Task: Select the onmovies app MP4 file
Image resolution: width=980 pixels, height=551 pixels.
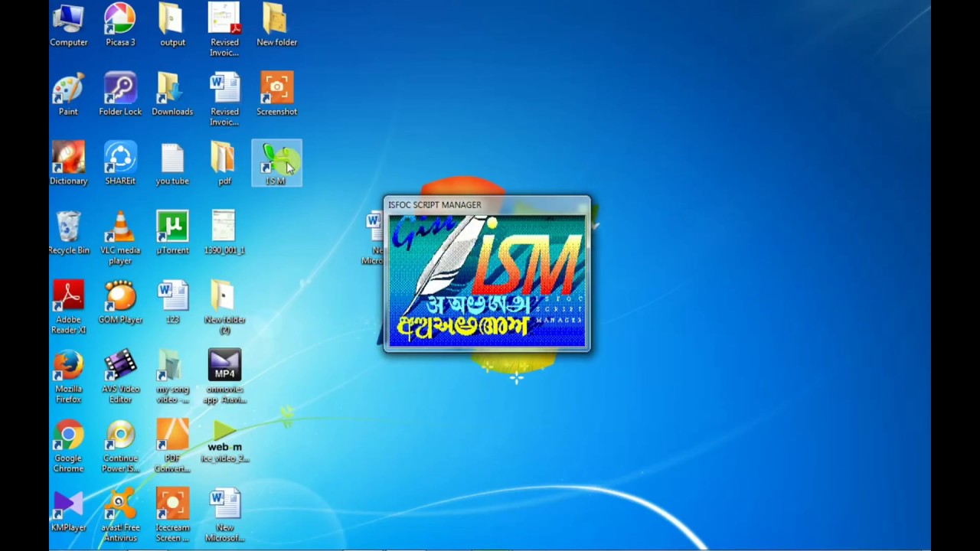Action: tap(224, 377)
